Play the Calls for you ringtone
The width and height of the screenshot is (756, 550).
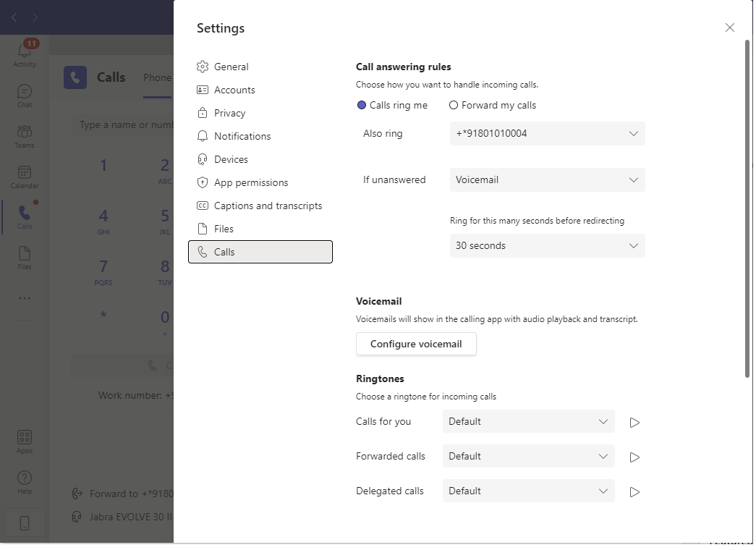634,423
